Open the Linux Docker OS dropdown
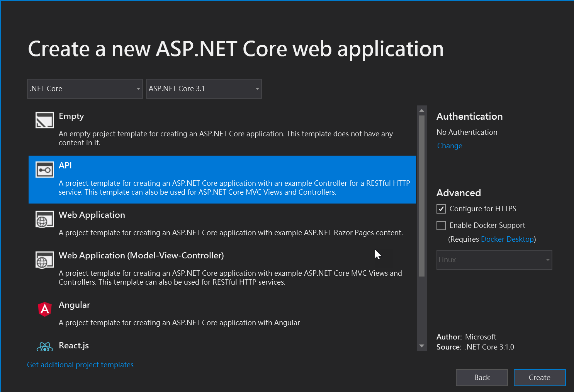Image resolution: width=574 pixels, height=392 pixels. (x=494, y=260)
